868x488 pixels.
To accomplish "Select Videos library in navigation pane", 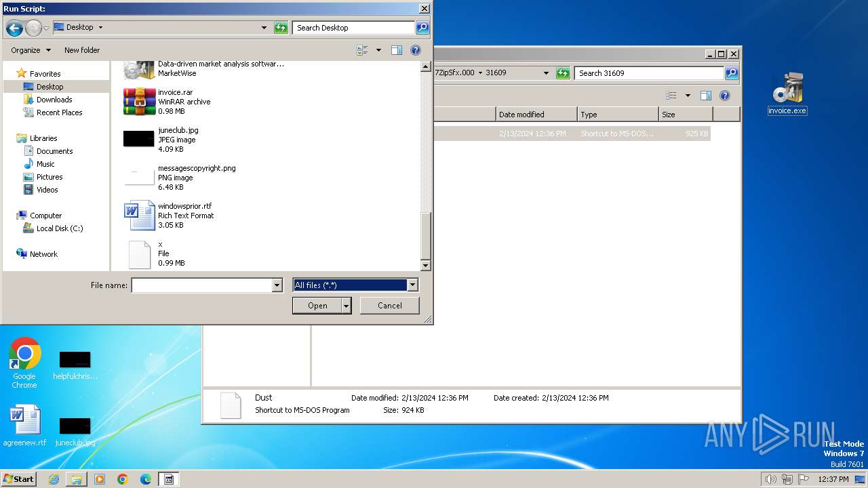I will coord(47,190).
